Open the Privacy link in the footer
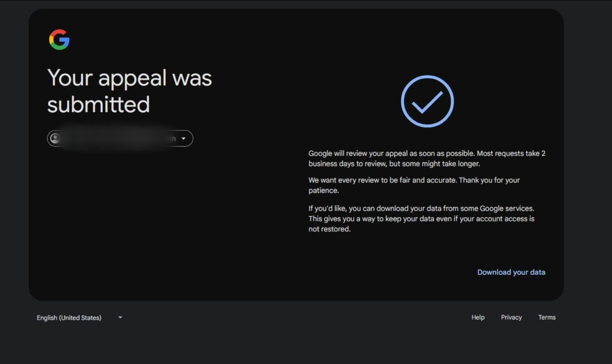The image size is (612, 364). pyautogui.click(x=511, y=317)
